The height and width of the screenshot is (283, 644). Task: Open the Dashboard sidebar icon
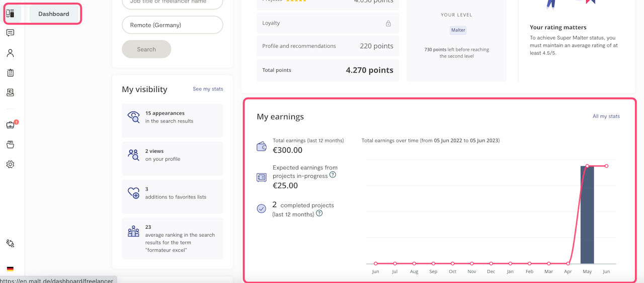pos(10,14)
